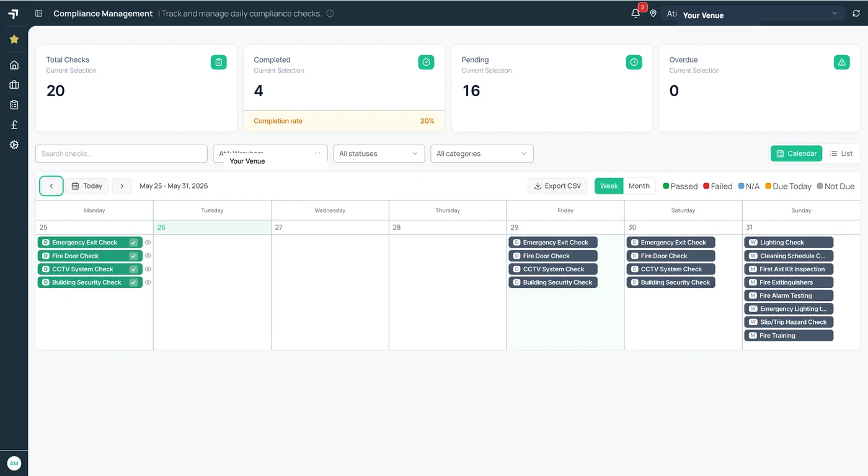Select the Month view tab
The height and width of the screenshot is (476, 868).
coord(639,186)
